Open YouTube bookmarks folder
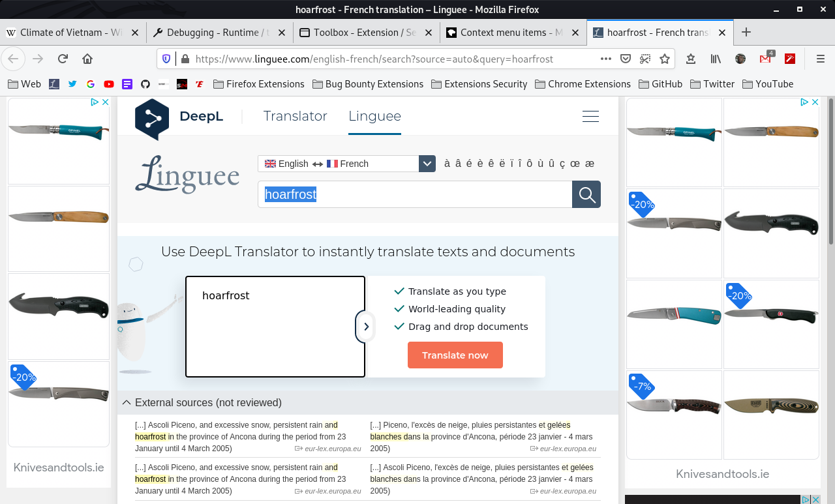The image size is (835, 504). (x=767, y=84)
